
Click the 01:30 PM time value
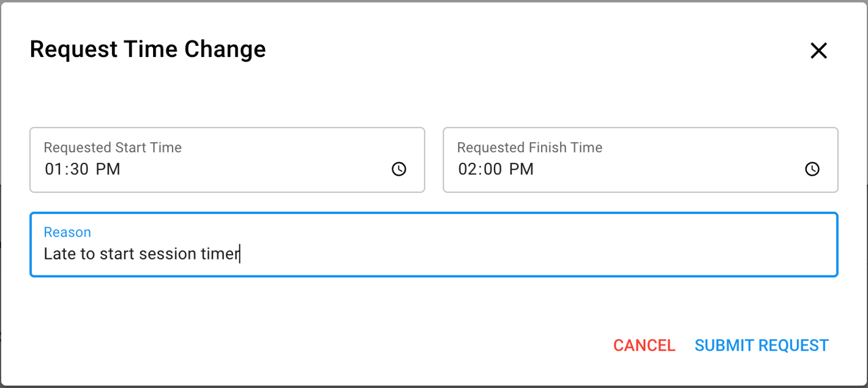pos(83,170)
